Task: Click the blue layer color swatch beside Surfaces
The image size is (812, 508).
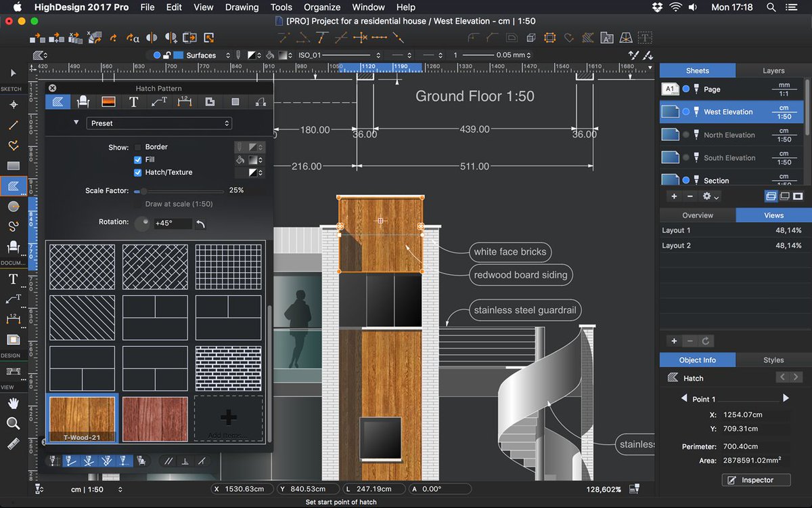Action: coord(179,55)
